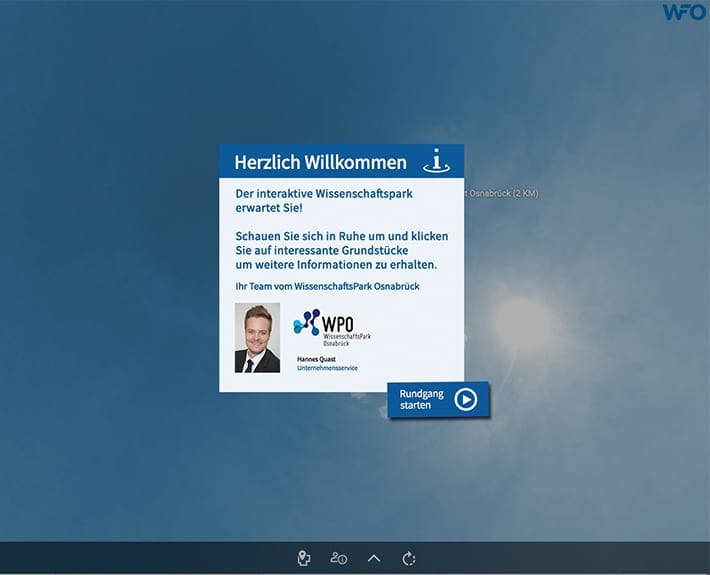710x575 pixels.
Task: Click the name Hannes Quast
Action: coord(317,359)
